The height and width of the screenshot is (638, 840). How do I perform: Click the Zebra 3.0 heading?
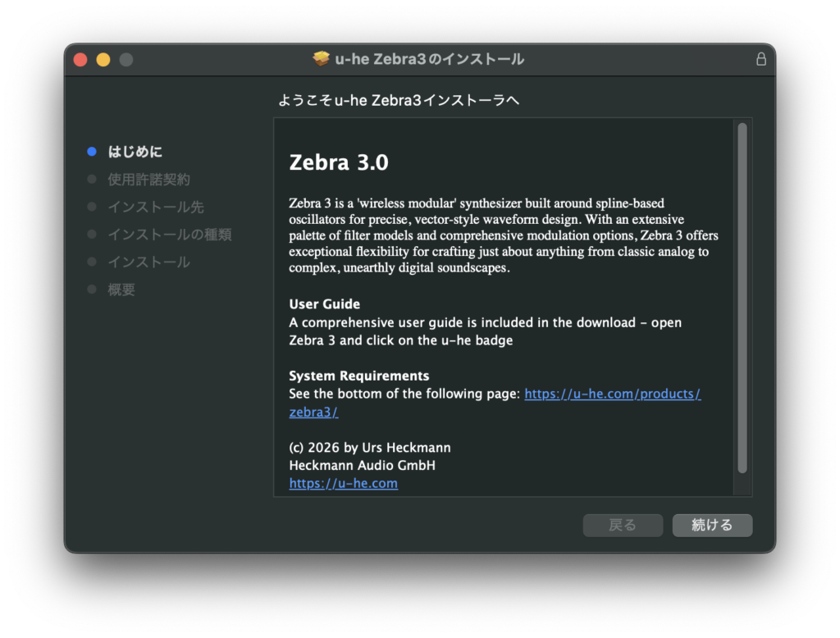coord(338,162)
